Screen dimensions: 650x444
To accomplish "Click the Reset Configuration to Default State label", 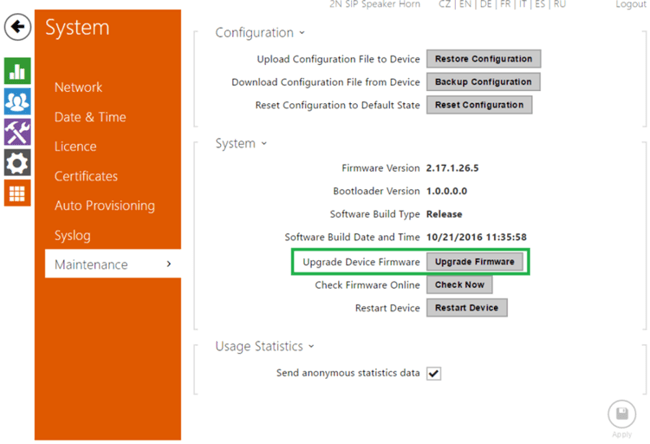I will [x=337, y=105].
